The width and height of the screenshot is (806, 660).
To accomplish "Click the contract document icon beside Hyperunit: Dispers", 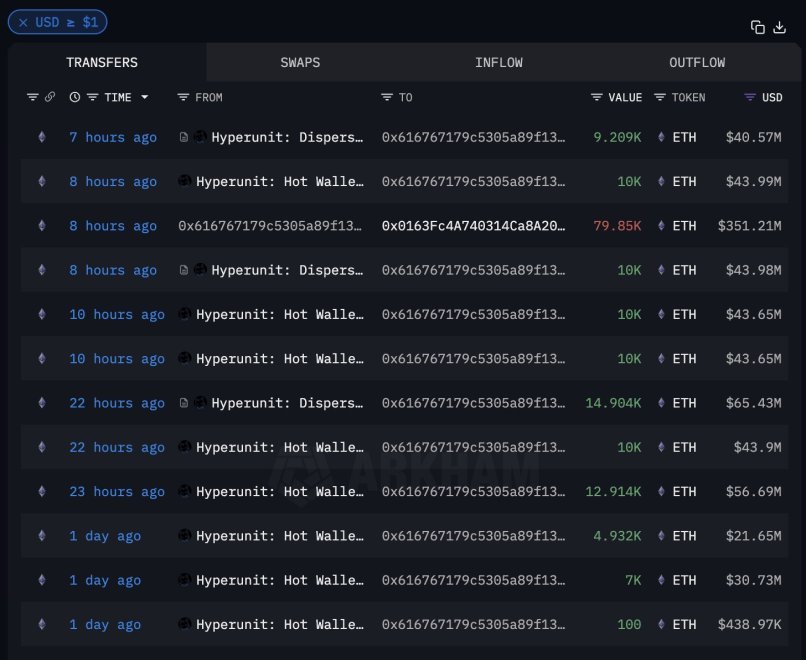I will pyautogui.click(x=184, y=137).
